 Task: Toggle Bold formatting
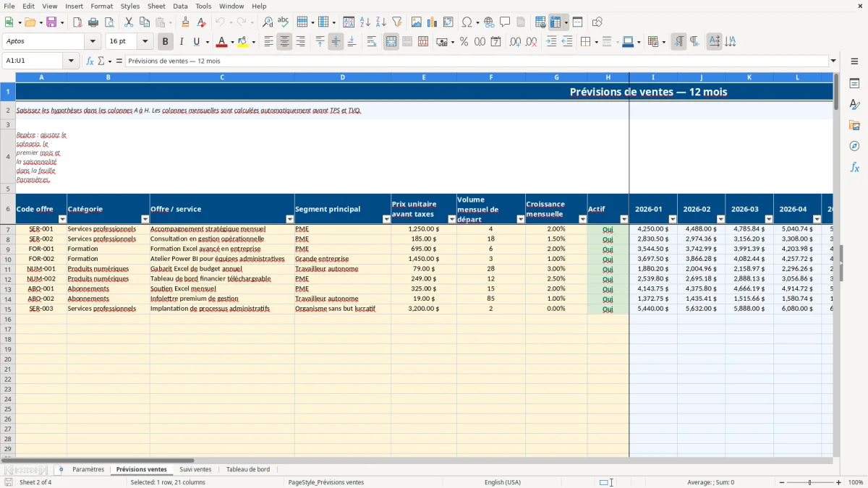tap(166, 42)
